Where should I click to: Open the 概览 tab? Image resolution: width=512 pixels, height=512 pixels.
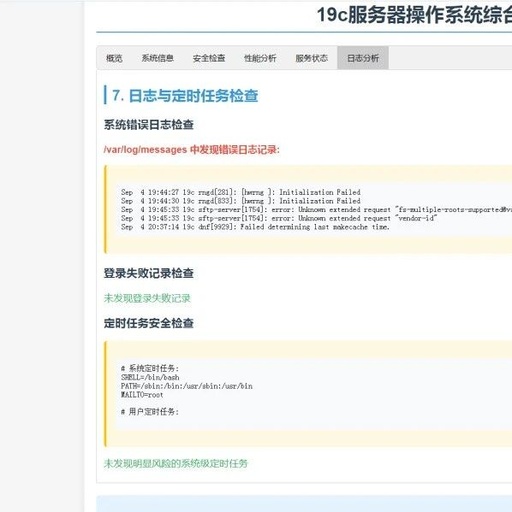[x=114, y=58]
